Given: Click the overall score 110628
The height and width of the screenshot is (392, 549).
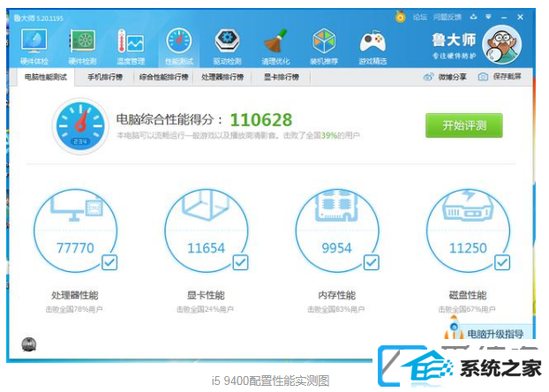Looking at the screenshot, I should (261, 120).
